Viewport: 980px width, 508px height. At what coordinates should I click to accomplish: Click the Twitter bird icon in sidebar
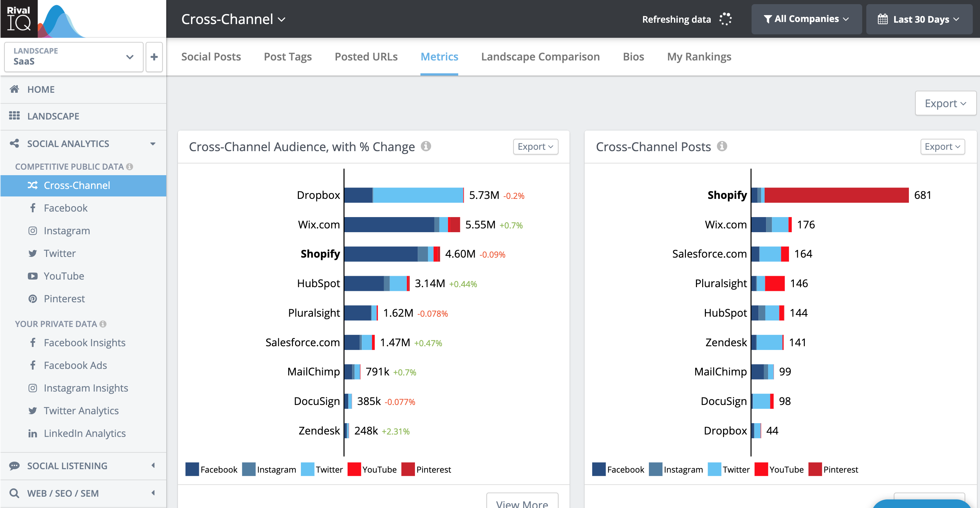point(33,253)
